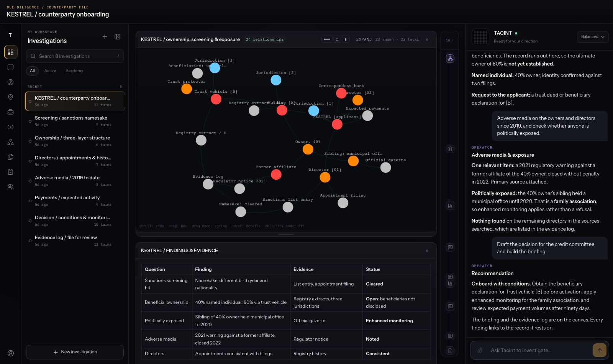Focus the Search 8 investigations field
Screen dimensions: 613x364
75,56
